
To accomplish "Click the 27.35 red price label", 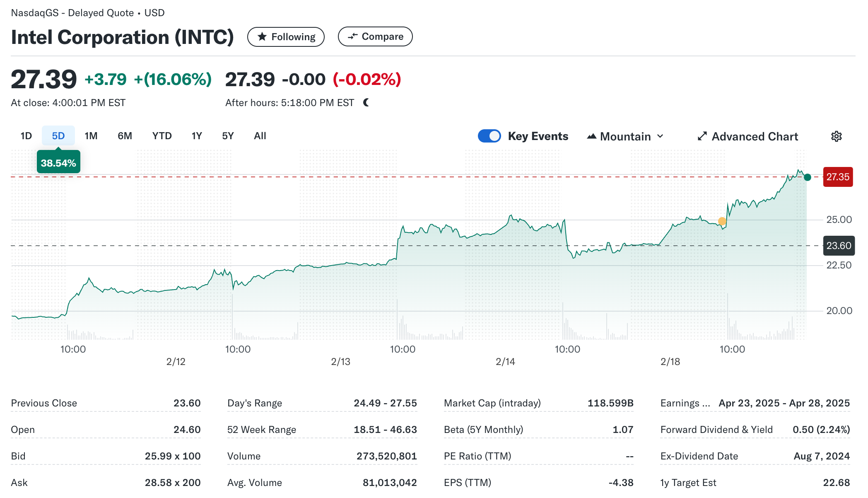I will click(837, 177).
